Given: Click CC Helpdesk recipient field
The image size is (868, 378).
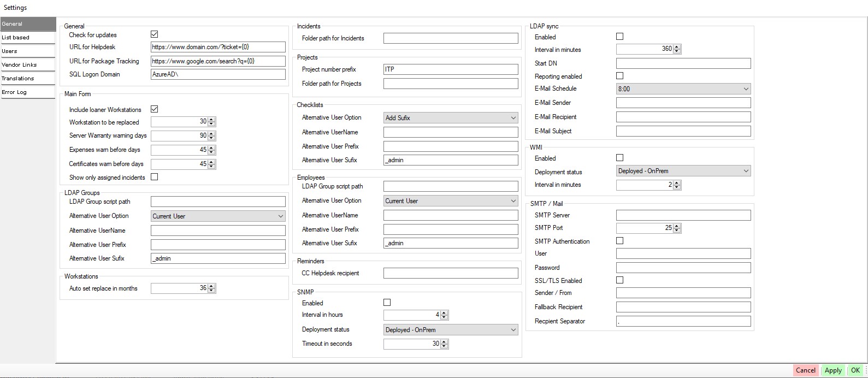Looking at the screenshot, I should (451, 273).
